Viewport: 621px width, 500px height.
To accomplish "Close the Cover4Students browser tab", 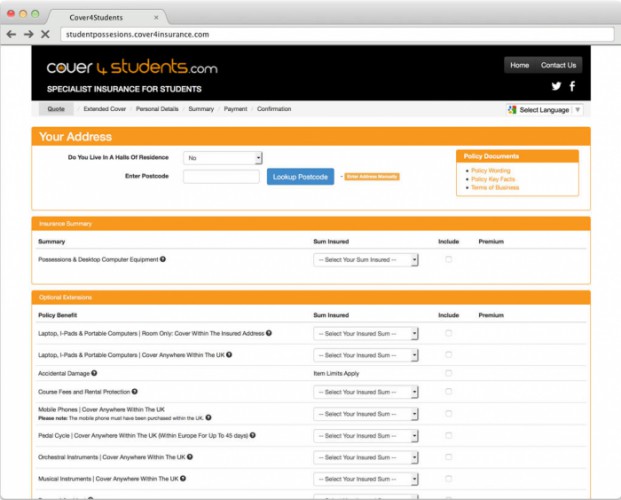I will click(156, 17).
